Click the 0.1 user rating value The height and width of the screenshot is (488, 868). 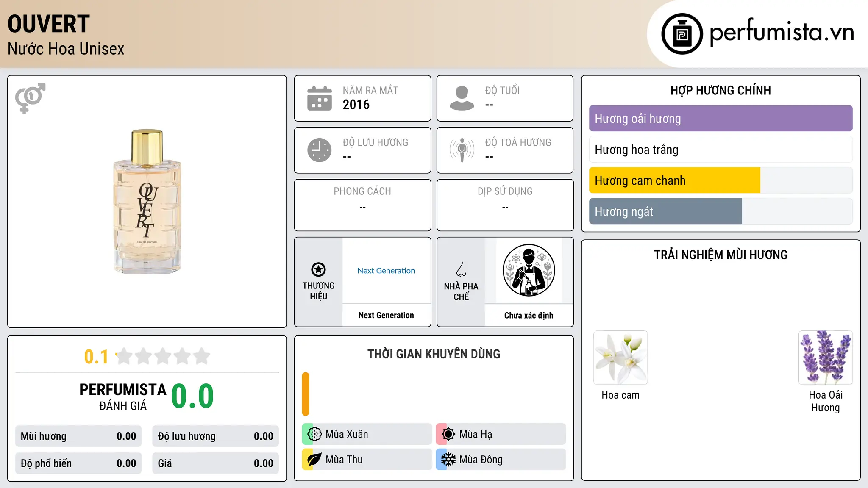pyautogui.click(x=96, y=357)
